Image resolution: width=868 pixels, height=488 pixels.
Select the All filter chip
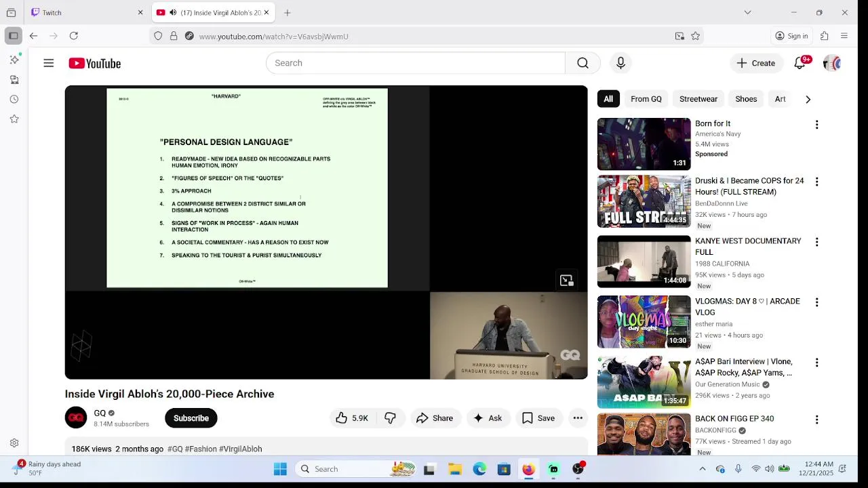(608, 99)
